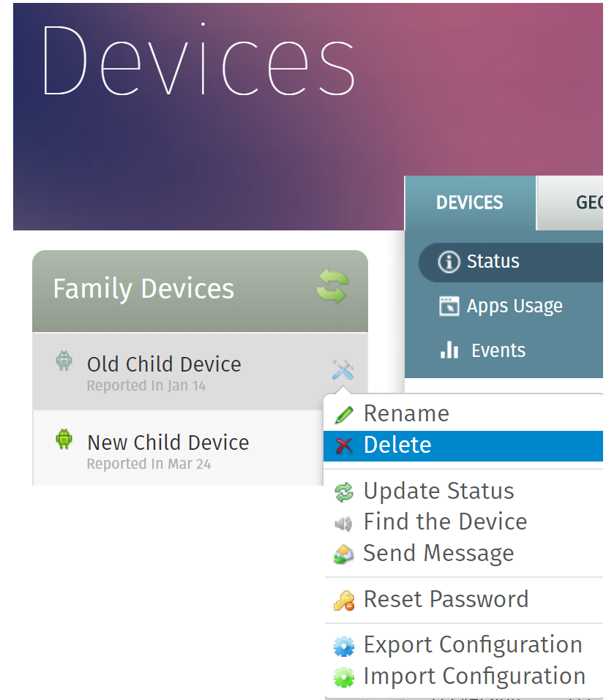Image resolution: width=606 pixels, height=700 pixels.
Task: Click the pencil icon next to Rename
Action: coord(344,415)
